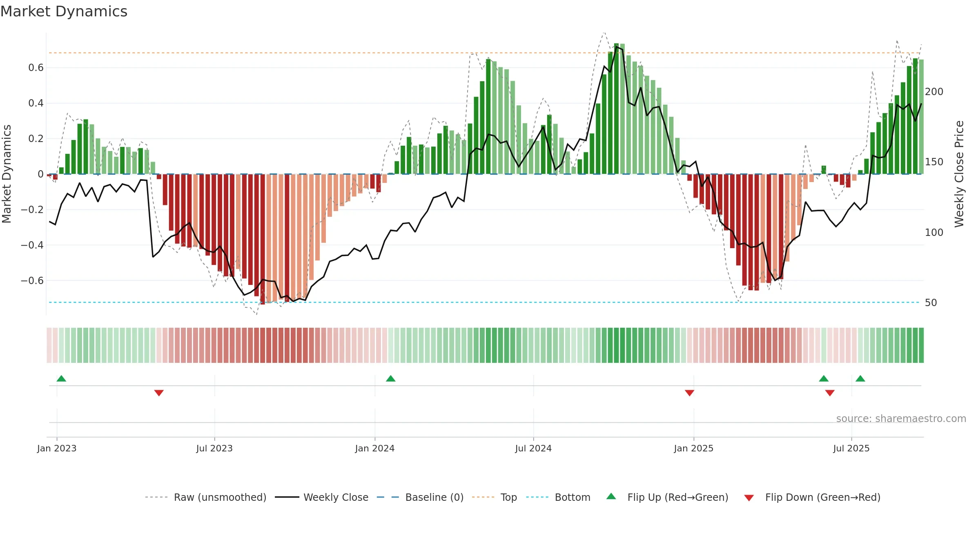Click the 150 right axis tick label
The image size is (980, 551).
(x=934, y=162)
